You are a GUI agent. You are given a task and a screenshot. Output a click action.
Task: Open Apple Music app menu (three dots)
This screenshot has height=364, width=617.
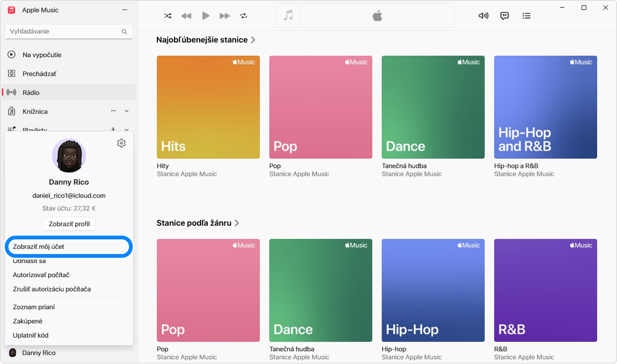pos(125,10)
